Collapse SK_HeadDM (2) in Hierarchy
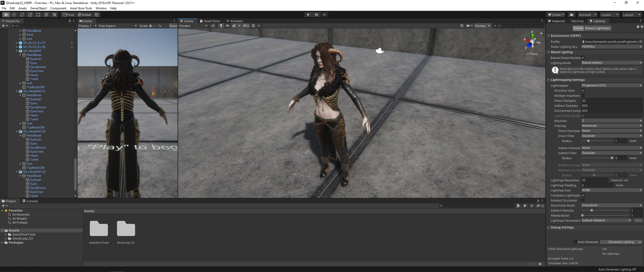The height and width of the screenshot is (272, 644). [x=17, y=131]
